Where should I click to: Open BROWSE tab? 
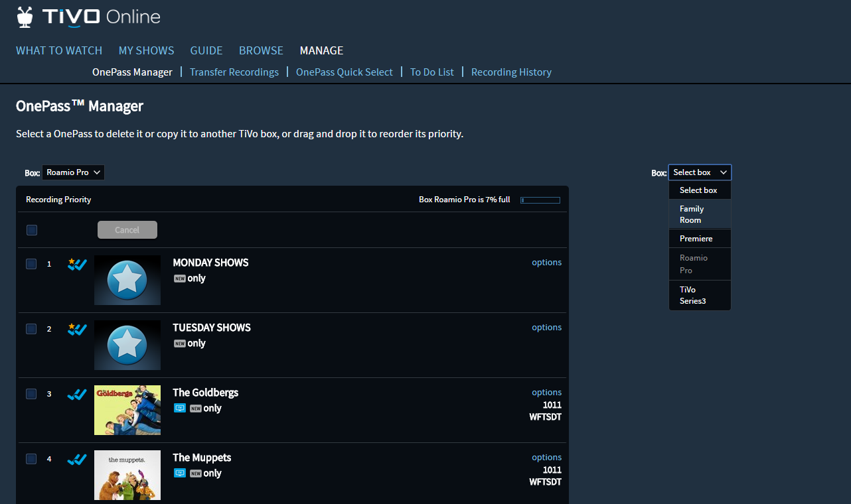click(x=261, y=50)
